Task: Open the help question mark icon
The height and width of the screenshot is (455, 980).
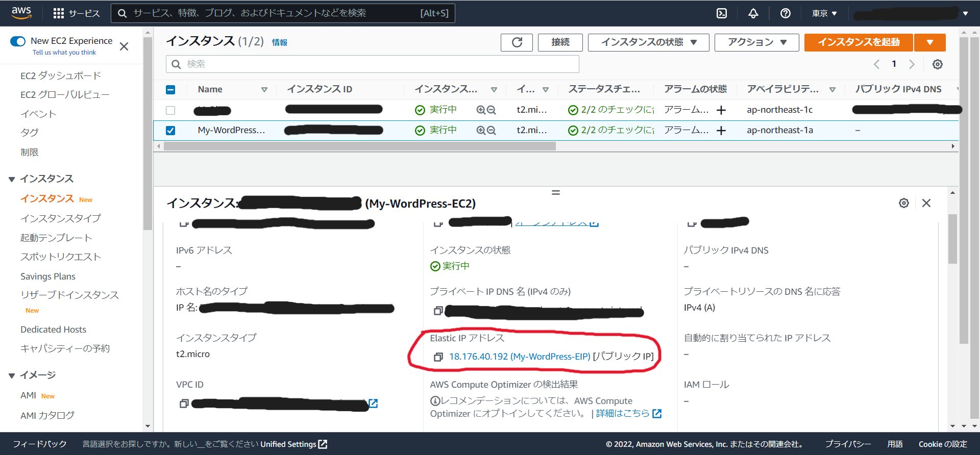Action: (786, 13)
